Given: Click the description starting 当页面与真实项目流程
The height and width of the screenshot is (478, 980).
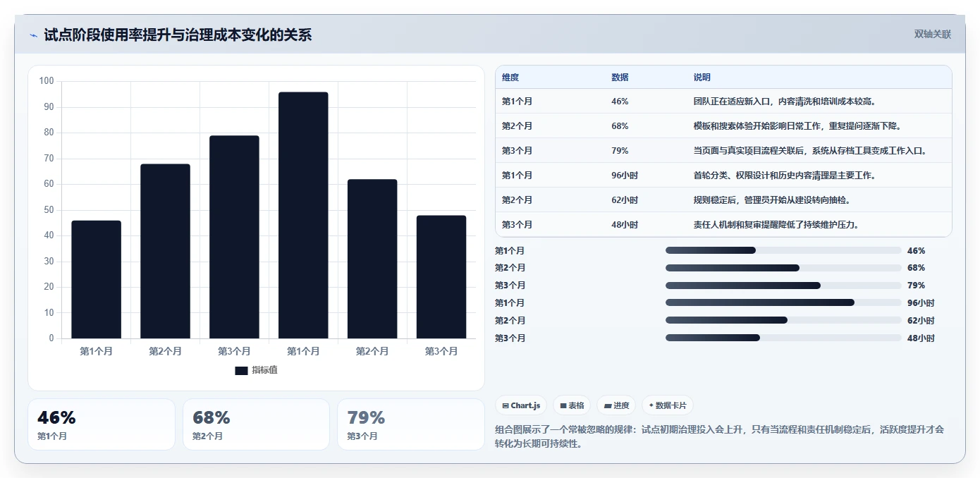Looking at the screenshot, I should pyautogui.click(x=812, y=151).
